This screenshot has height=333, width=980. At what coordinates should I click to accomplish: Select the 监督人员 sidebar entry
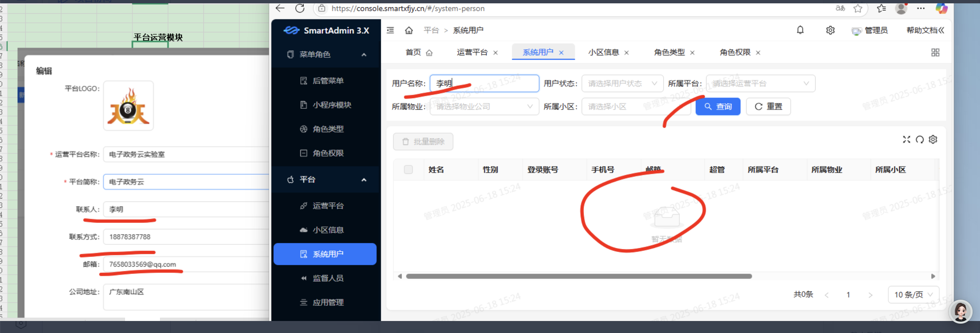[x=327, y=278]
